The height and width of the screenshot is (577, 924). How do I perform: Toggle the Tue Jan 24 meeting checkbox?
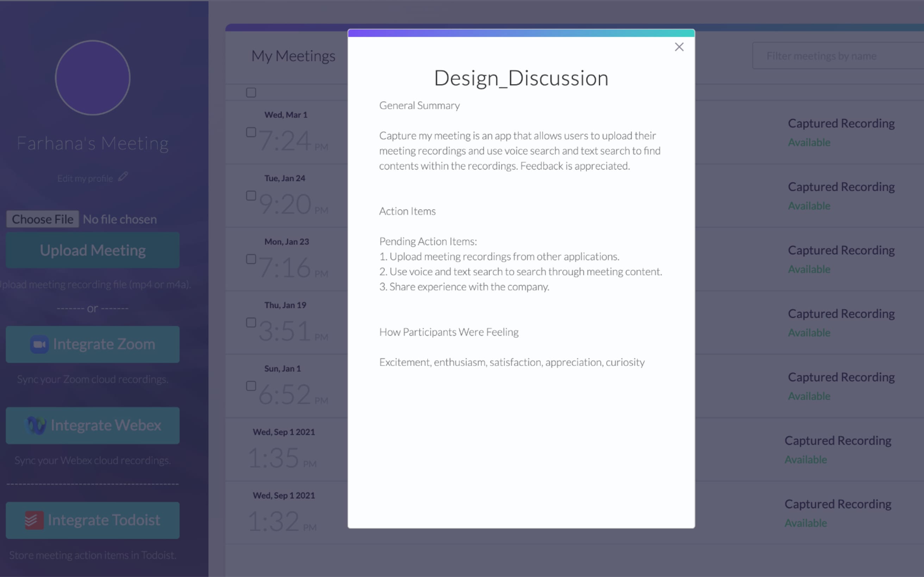click(251, 195)
